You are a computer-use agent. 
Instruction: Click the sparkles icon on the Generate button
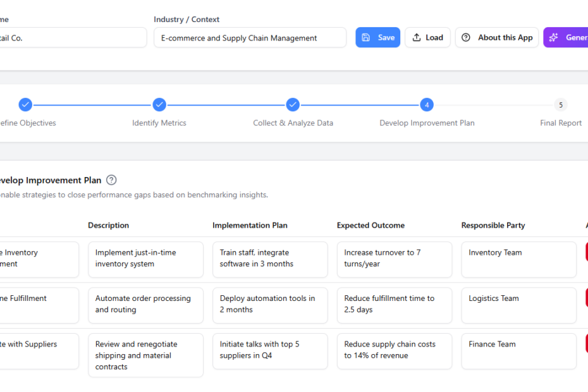coord(554,37)
